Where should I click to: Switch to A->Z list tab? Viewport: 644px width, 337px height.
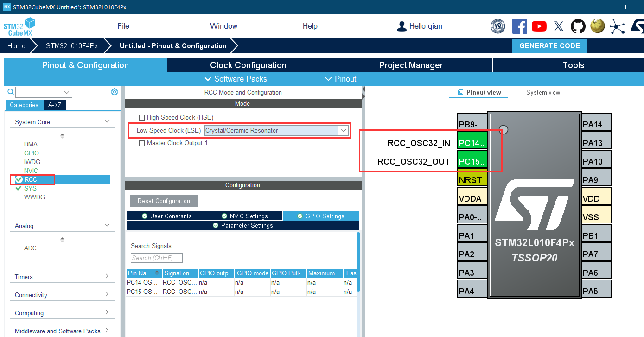pos(55,105)
